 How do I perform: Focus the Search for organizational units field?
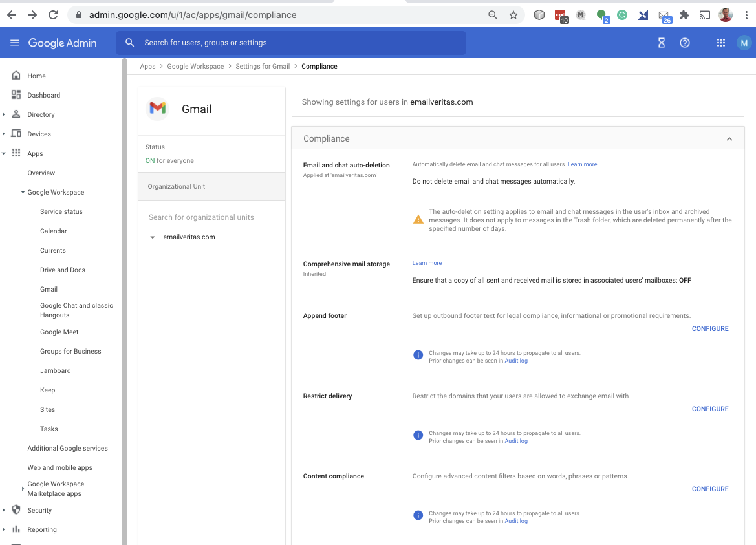211,217
